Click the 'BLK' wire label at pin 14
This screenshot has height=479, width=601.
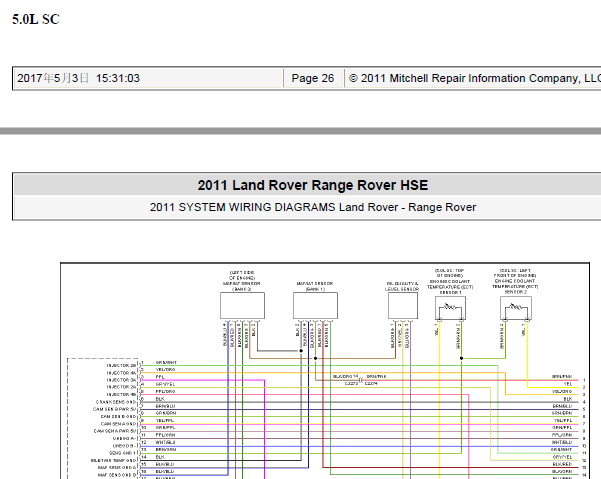tap(160, 457)
